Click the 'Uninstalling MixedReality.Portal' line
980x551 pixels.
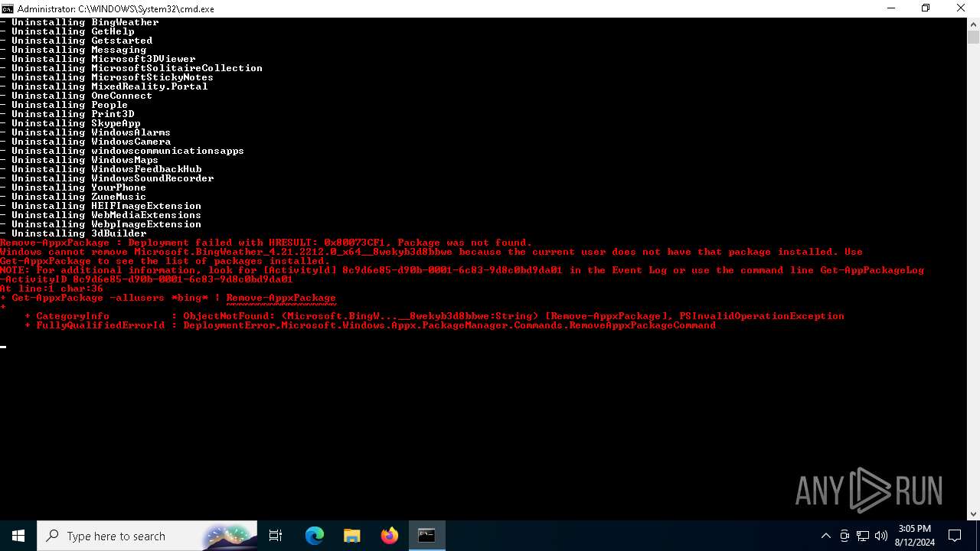pyautogui.click(x=104, y=86)
